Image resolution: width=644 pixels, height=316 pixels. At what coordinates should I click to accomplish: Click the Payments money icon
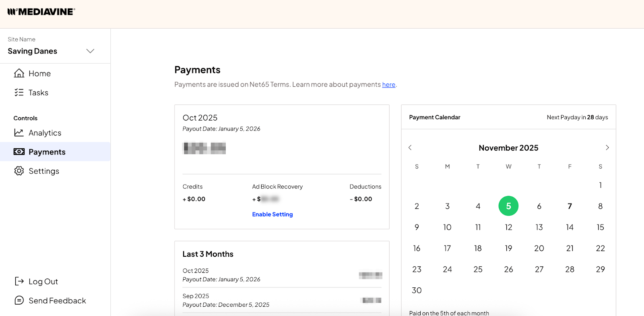pyautogui.click(x=19, y=152)
